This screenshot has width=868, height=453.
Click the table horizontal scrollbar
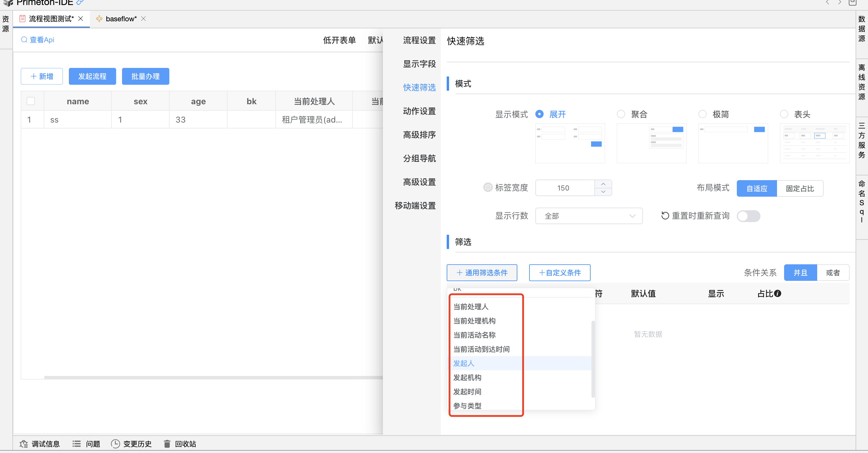tap(213, 377)
